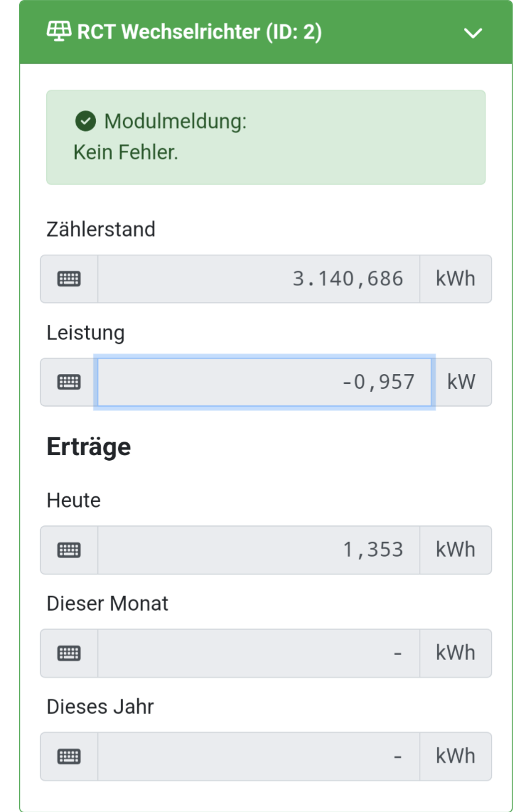Image resolution: width=531 pixels, height=812 pixels.
Task: Click the kWh unit next to Zählerstand
Action: pyautogui.click(x=455, y=279)
